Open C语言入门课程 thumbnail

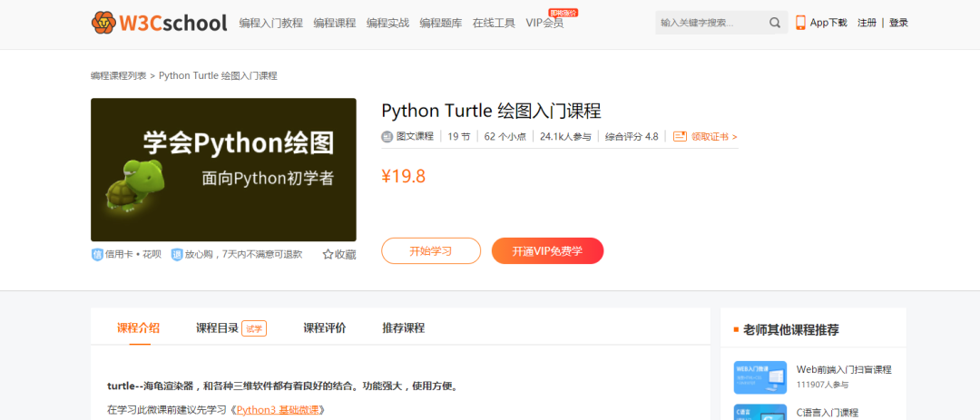tap(760, 412)
